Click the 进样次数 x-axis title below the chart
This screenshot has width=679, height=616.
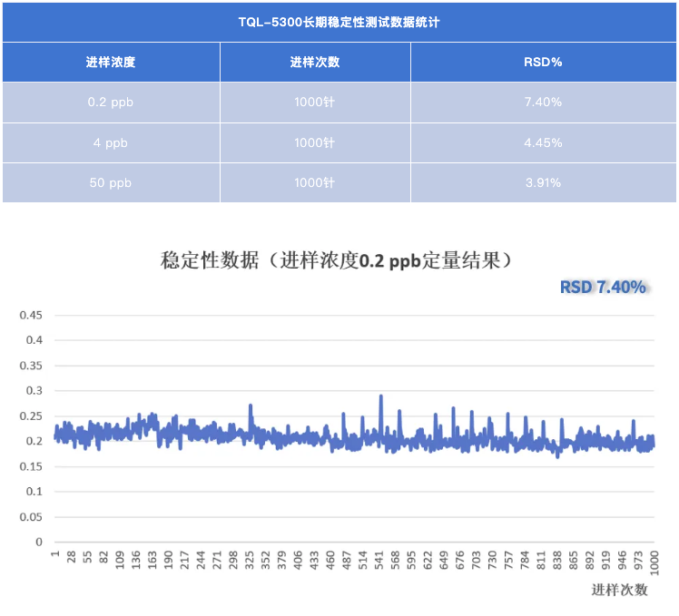(620, 591)
